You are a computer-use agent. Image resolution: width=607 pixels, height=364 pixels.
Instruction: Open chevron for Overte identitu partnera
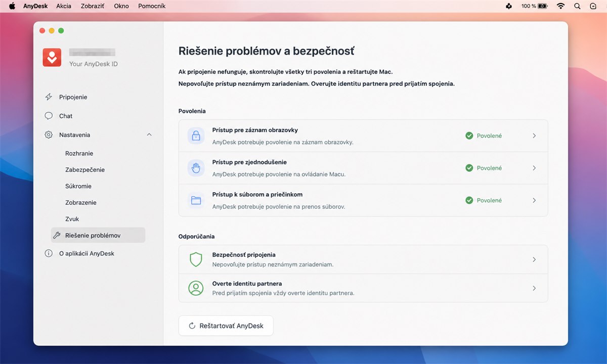coord(534,288)
